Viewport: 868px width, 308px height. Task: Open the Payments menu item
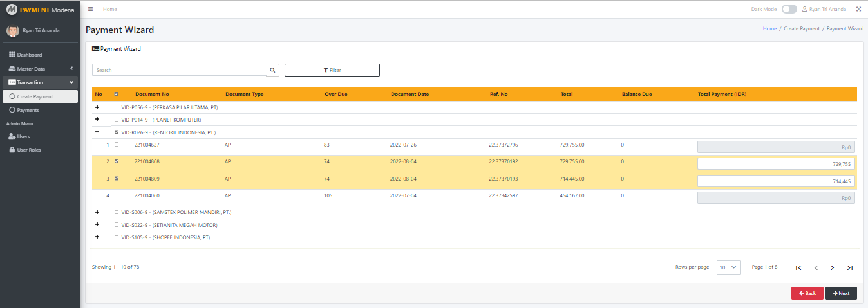click(28, 110)
